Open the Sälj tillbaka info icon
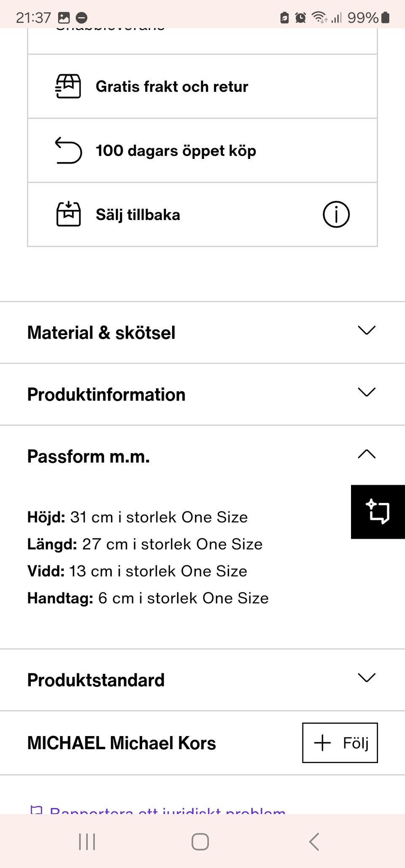The height and width of the screenshot is (868, 405). 336,214
